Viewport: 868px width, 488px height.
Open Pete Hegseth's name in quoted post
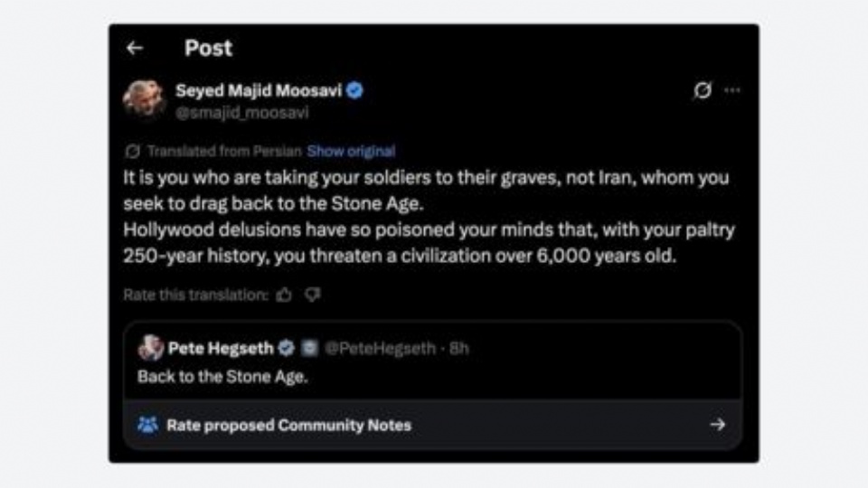221,348
